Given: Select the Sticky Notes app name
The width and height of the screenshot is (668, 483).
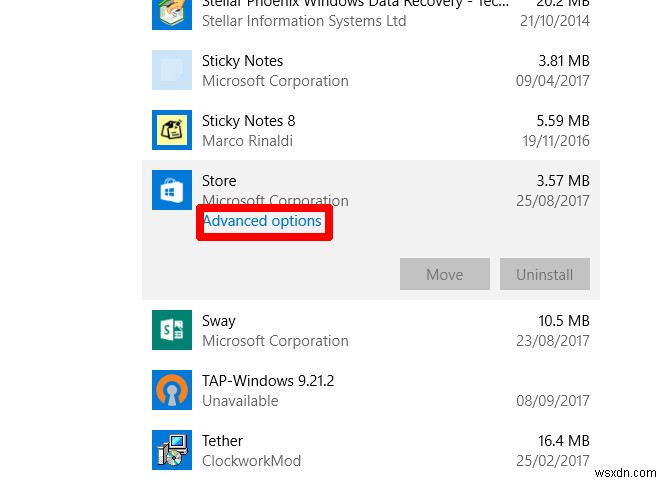Looking at the screenshot, I should pyautogui.click(x=242, y=61).
